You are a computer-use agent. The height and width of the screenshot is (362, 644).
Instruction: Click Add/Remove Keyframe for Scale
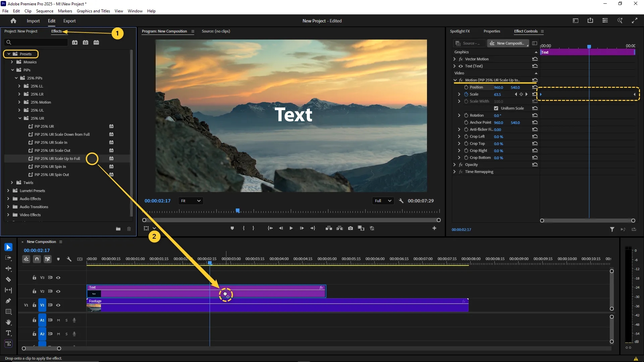[521, 94]
